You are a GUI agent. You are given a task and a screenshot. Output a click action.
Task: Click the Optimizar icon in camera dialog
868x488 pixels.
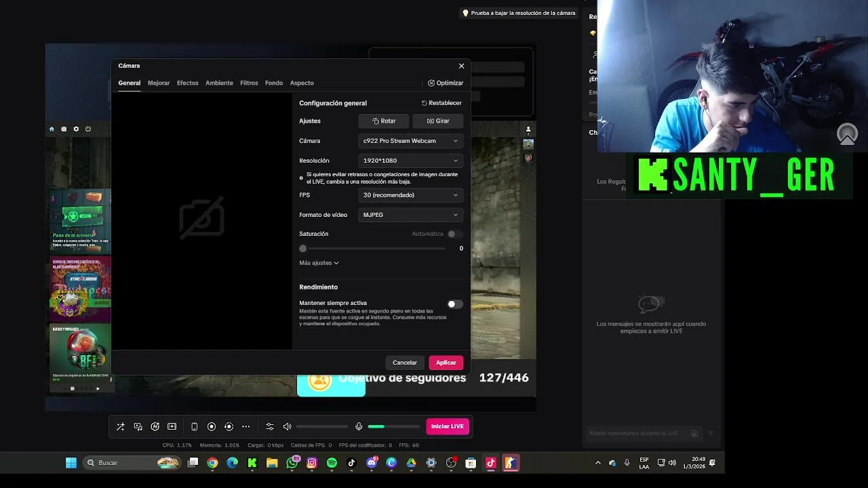coord(431,83)
